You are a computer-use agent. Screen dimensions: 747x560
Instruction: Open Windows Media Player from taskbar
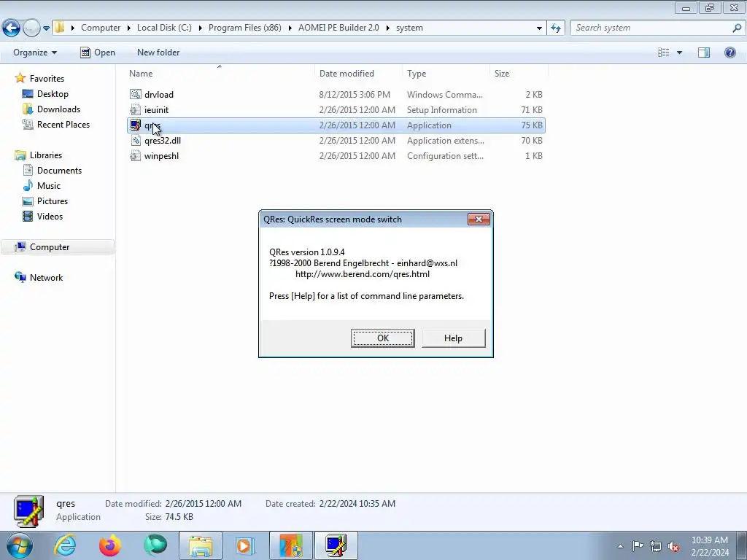(245, 545)
